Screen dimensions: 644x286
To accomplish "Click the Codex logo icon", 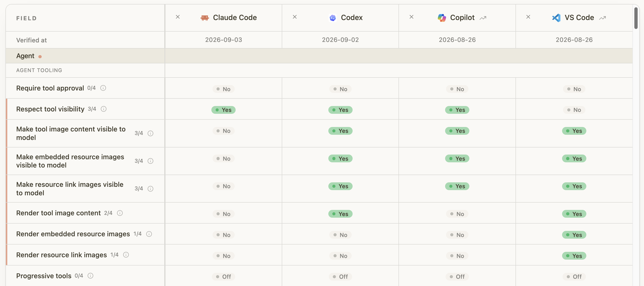I will pos(333,18).
